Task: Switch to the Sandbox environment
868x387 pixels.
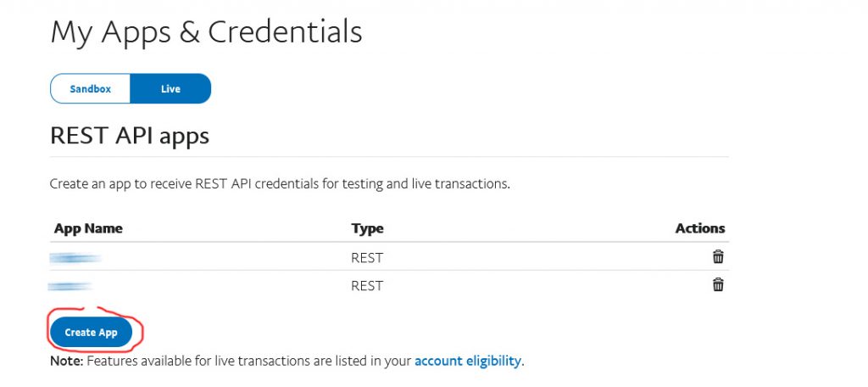Action: pos(91,89)
